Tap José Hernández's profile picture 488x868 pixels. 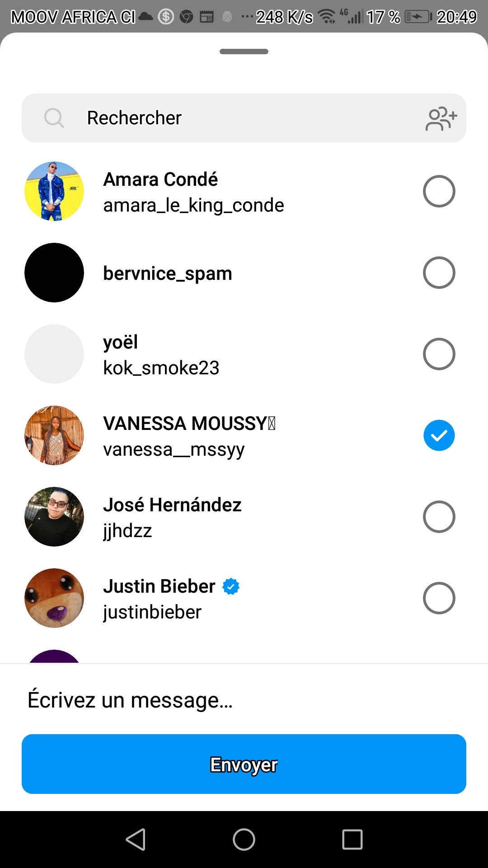coord(54,517)
